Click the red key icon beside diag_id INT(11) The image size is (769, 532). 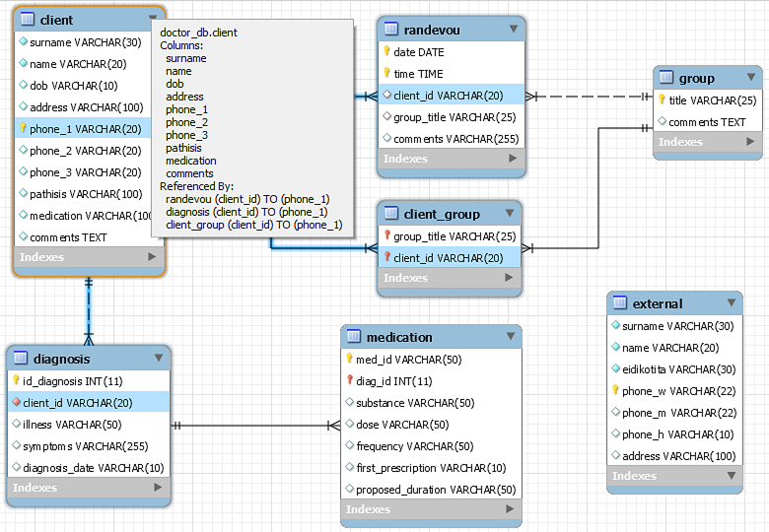pyautogui.click(x=350, y=380)
